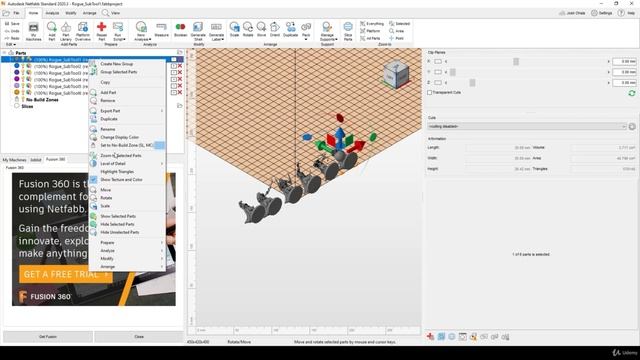The height and width of the screenshot is (360, 640).
Task: Open My Machines in the ribbon
Action: tap(33, 31)
